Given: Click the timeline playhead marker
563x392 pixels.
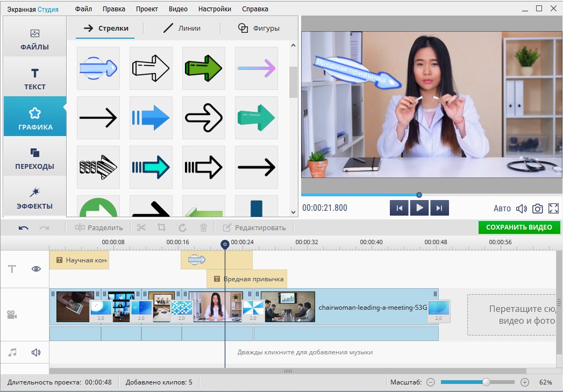Looking at the screenshot, I should 225,245.
